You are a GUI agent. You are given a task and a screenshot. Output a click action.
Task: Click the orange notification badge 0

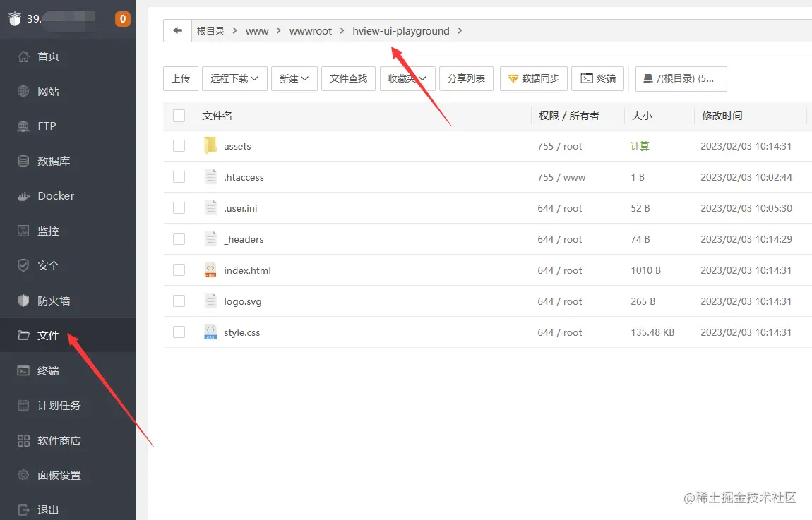(x=123, y=19)
